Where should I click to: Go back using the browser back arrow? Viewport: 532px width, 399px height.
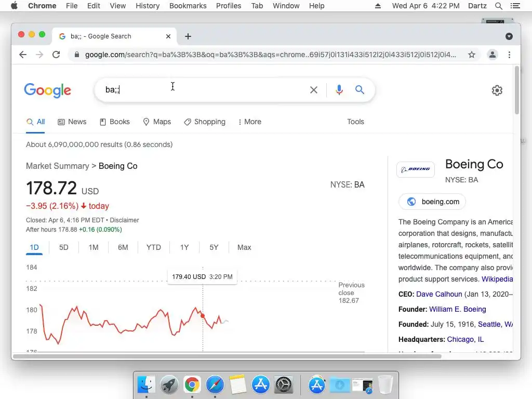click(23, 55)
